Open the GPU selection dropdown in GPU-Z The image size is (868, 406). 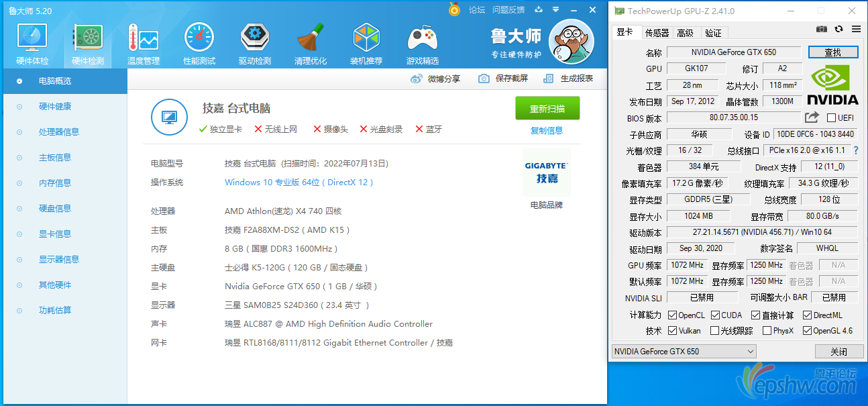pos(684,351)
